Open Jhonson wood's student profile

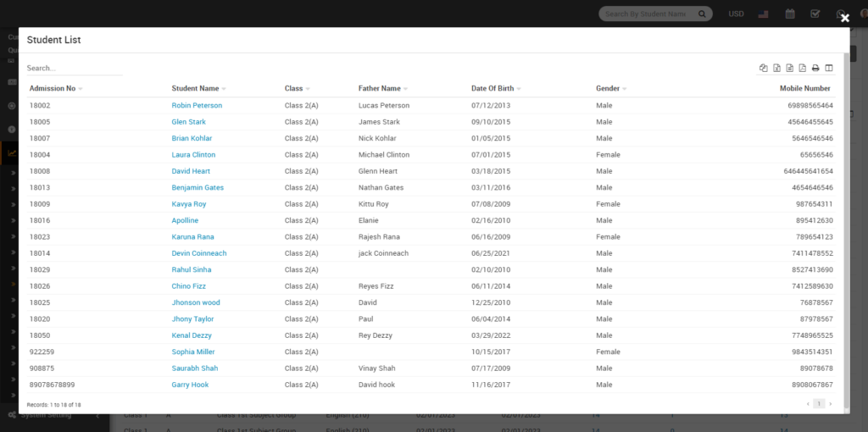(x=196, y=302)
